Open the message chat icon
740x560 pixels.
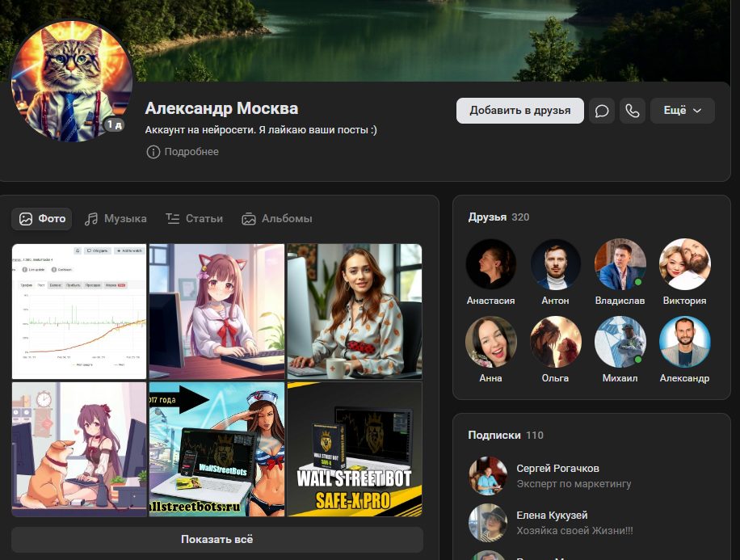click(602, 111)
